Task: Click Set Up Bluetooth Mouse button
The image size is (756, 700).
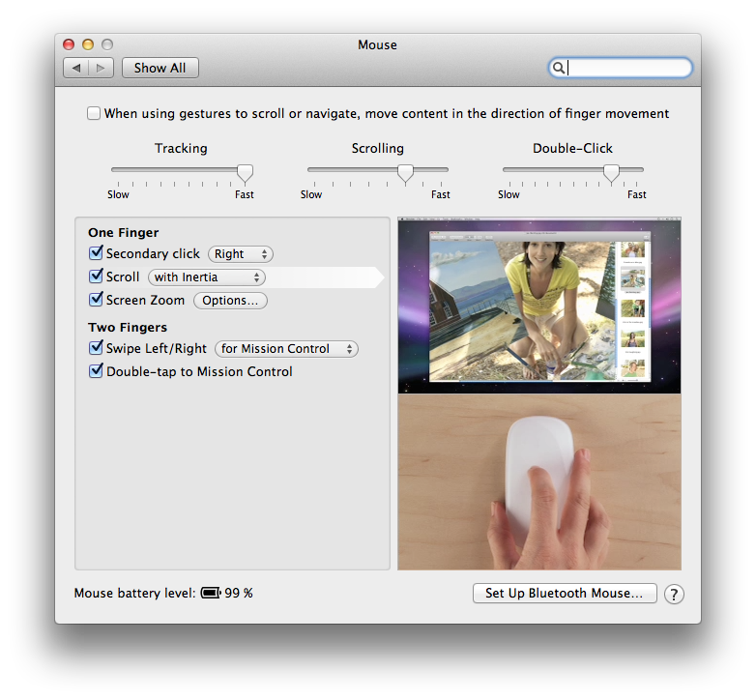Action: pyautogui.click(x=565, y=593)
